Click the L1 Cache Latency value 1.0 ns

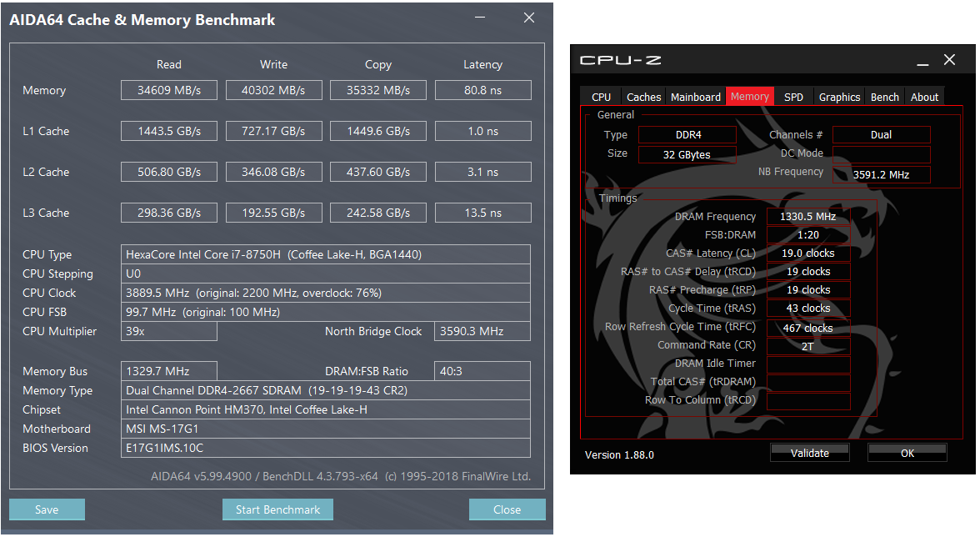(483, 131)
